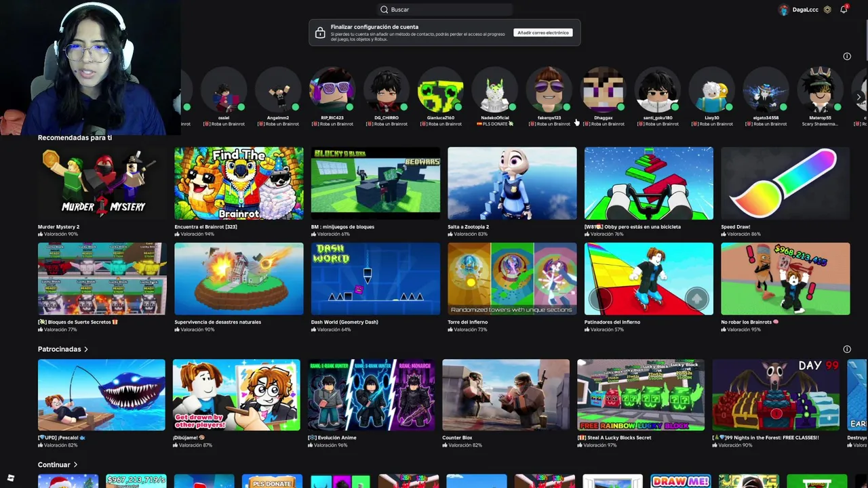Click 'PLS DONATE' status under NadekoOficial
This screenshot has width=868, height=488.
[495, 124]
